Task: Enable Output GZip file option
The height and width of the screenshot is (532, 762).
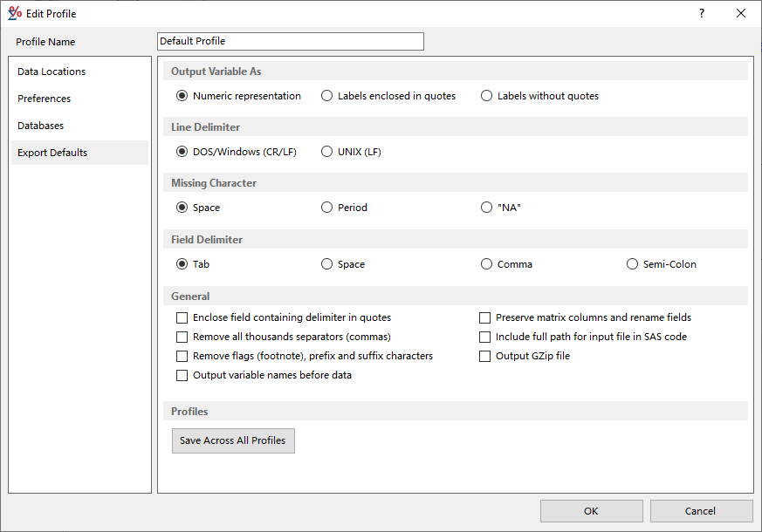Action: point(484,356)
